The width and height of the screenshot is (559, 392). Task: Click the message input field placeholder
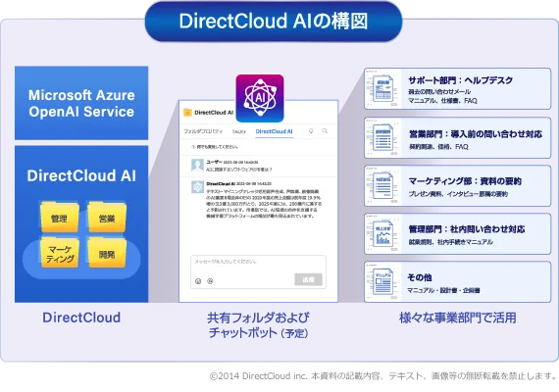coord(226,262)
